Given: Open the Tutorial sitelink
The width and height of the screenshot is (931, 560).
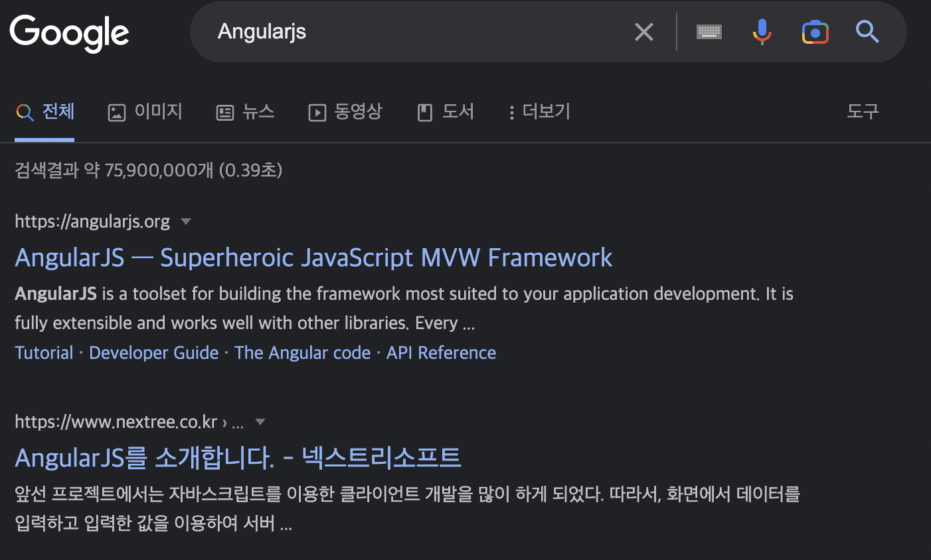Looking at the screenshot, I should point(44,352).
